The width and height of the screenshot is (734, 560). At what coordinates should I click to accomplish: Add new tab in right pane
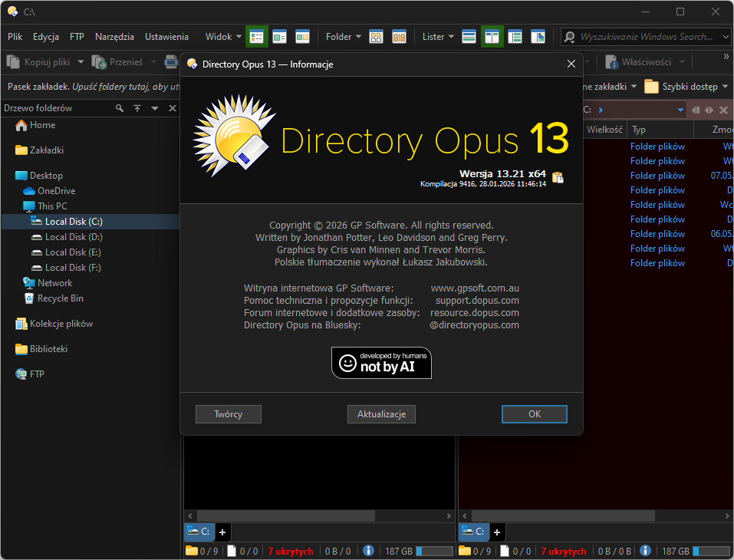[497, 532]
